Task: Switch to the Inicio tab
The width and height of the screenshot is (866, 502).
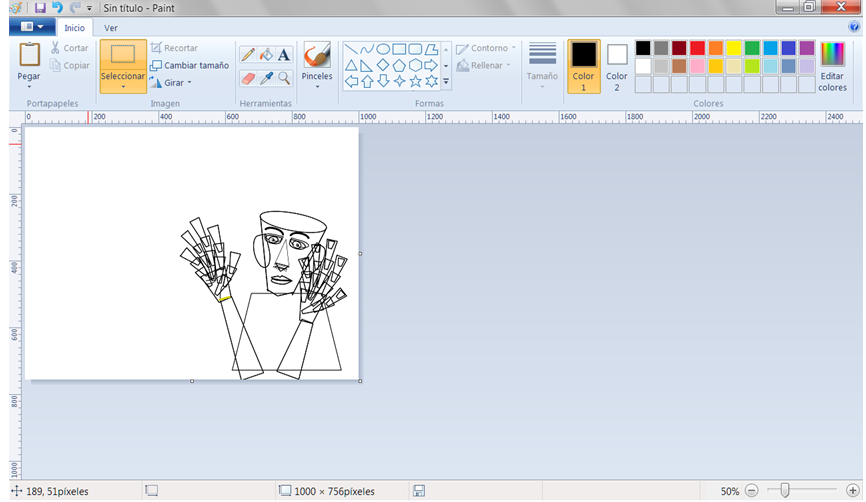Action: click(75, 28)
